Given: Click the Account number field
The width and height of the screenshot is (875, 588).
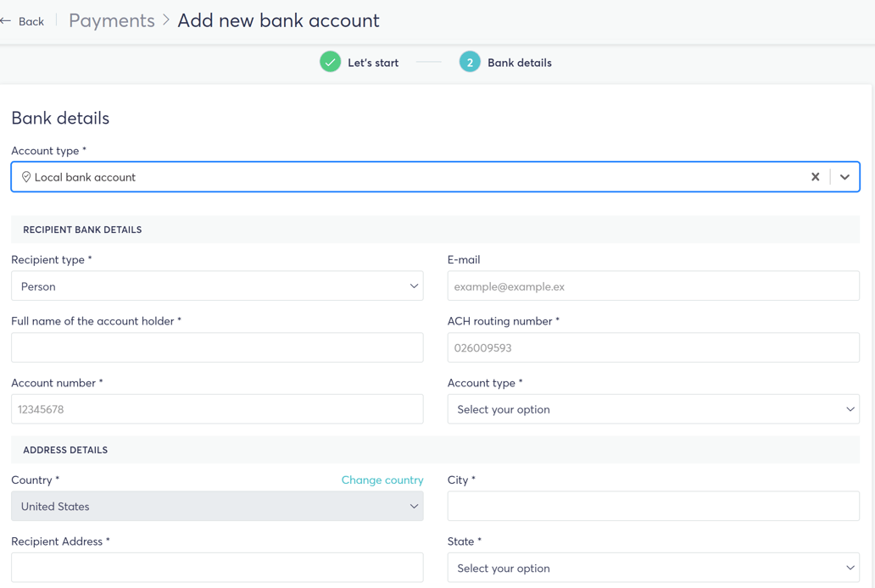Looking at the screenshot, I should pos(217,409).
